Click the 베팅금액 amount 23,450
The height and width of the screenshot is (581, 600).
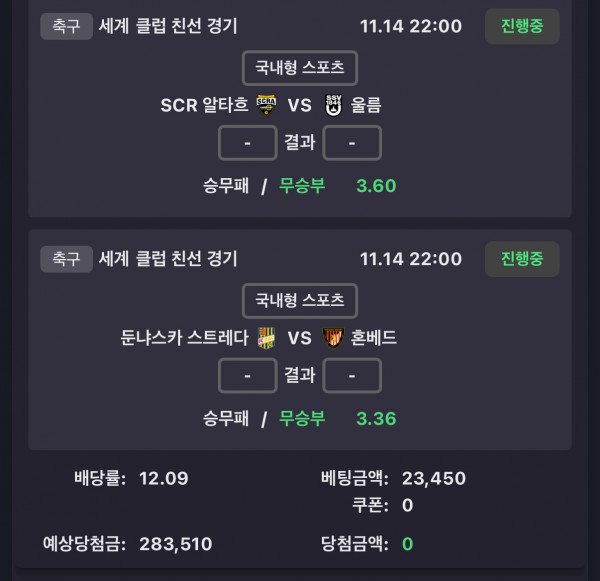coord(433,478)
